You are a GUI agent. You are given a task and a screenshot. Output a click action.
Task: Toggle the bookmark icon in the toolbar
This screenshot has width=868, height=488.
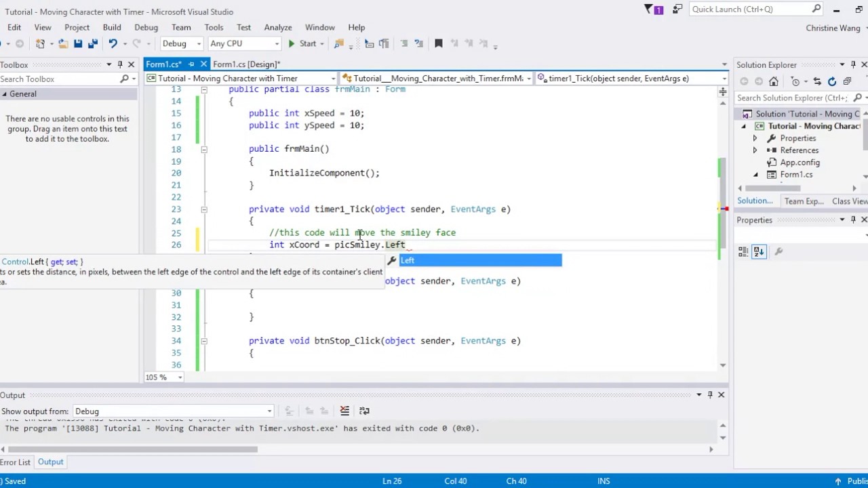point(439,43)
